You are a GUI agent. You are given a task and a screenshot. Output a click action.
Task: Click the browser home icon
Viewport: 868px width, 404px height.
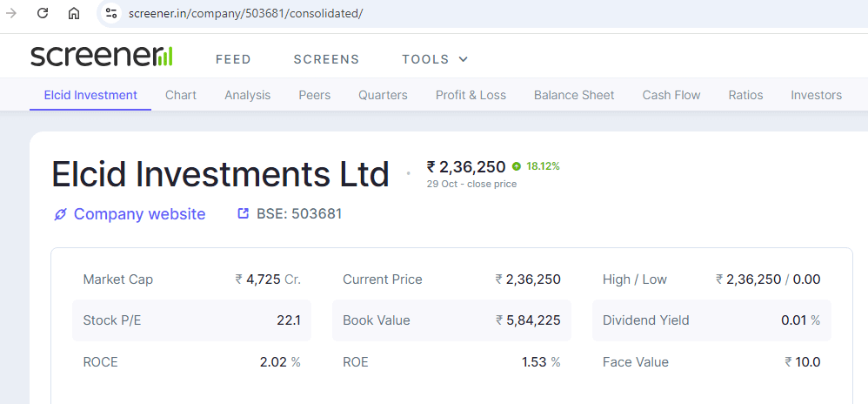(74, 13)
